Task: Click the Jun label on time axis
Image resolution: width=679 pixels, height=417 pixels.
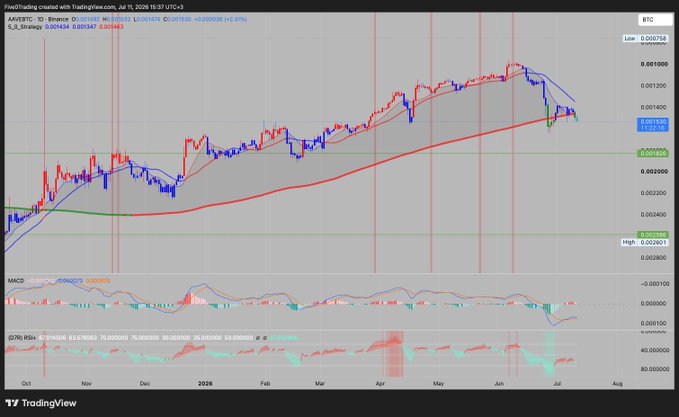Action: coord(499,384)
